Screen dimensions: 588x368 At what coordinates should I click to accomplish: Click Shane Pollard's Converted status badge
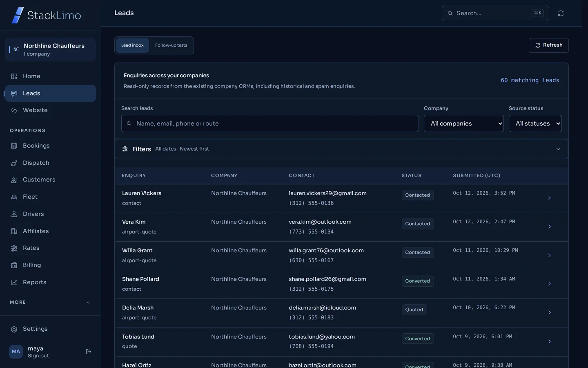[x=418, y=281]
